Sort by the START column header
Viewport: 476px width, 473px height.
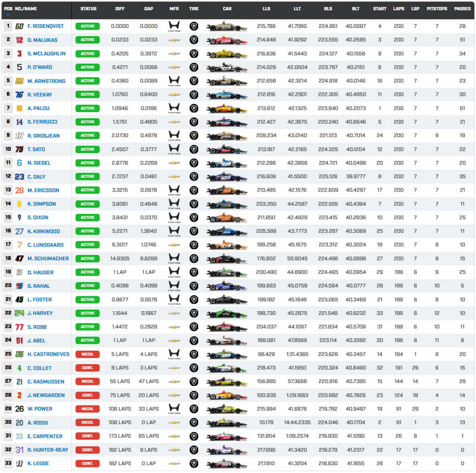[x=380, y=9]
